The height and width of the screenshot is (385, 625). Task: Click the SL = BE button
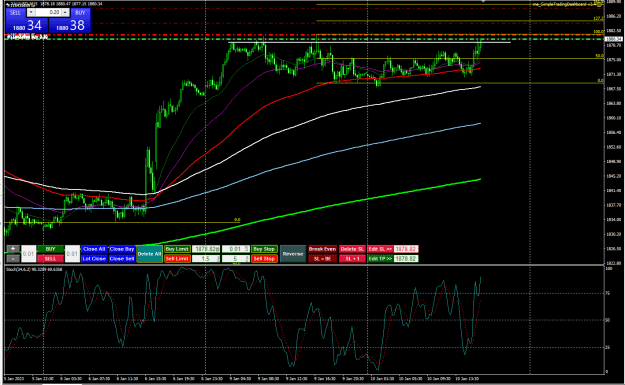[x=322, y=259]
